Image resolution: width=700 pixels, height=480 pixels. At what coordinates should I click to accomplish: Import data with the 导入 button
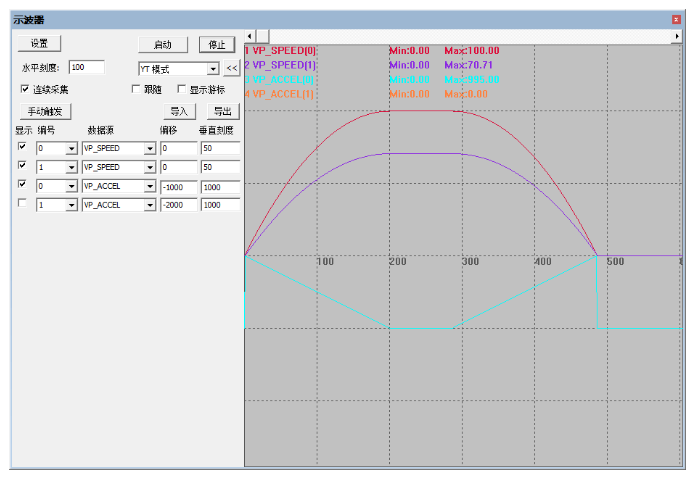(179, 111)
